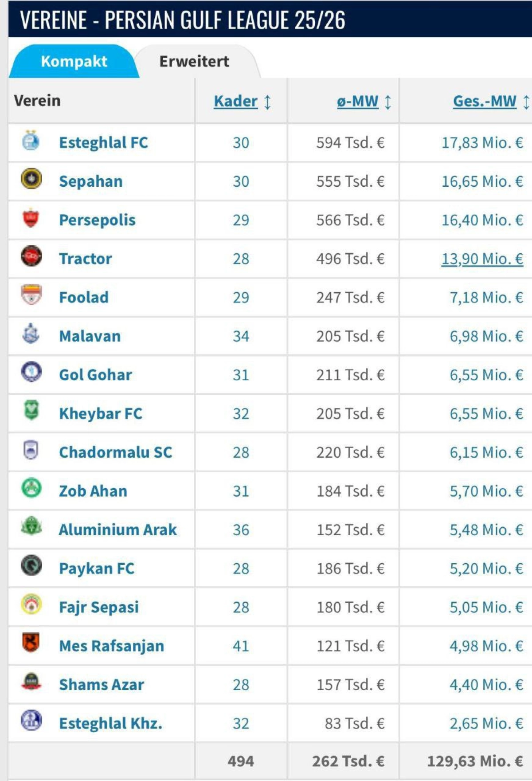Open Tractor's 13,90 Mio. € market value
The width and height of the screenshot is (532, 781).
pyautogui.click(x=482, y=259)
